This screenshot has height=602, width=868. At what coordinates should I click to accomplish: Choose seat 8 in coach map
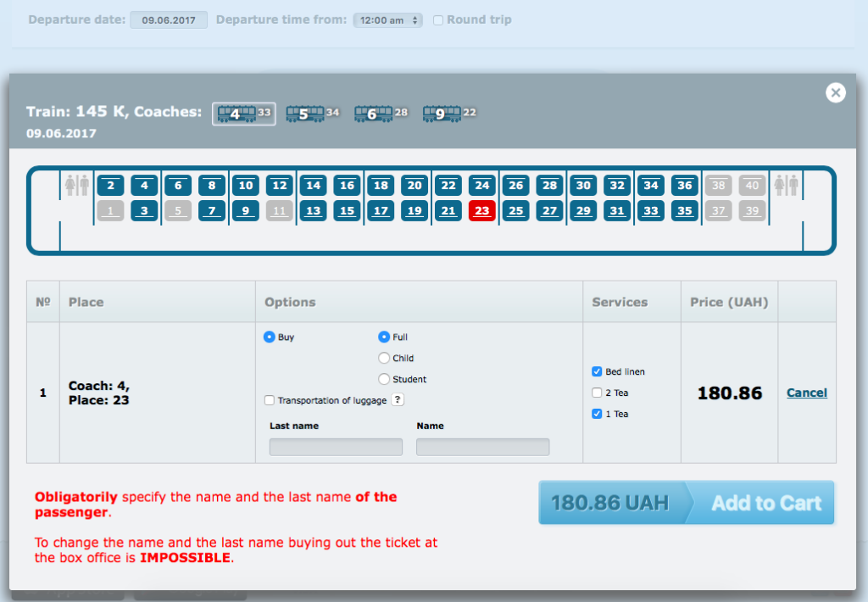[212, 186]
